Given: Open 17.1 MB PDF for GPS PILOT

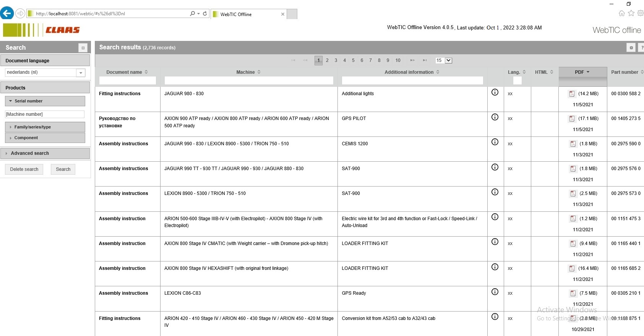Looking at the screenshot, I should click(x=572, y=118).
